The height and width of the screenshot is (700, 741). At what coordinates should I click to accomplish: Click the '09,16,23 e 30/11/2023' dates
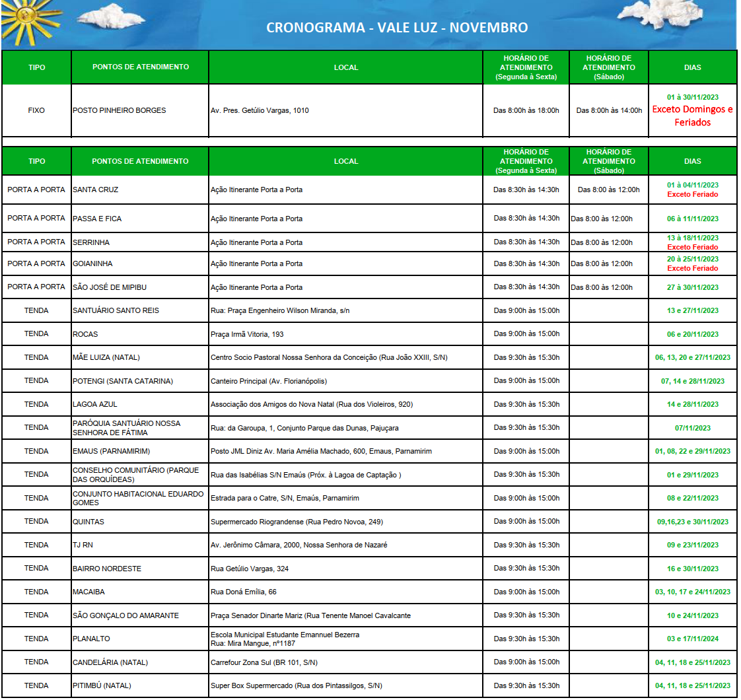(x=692, y=521)
